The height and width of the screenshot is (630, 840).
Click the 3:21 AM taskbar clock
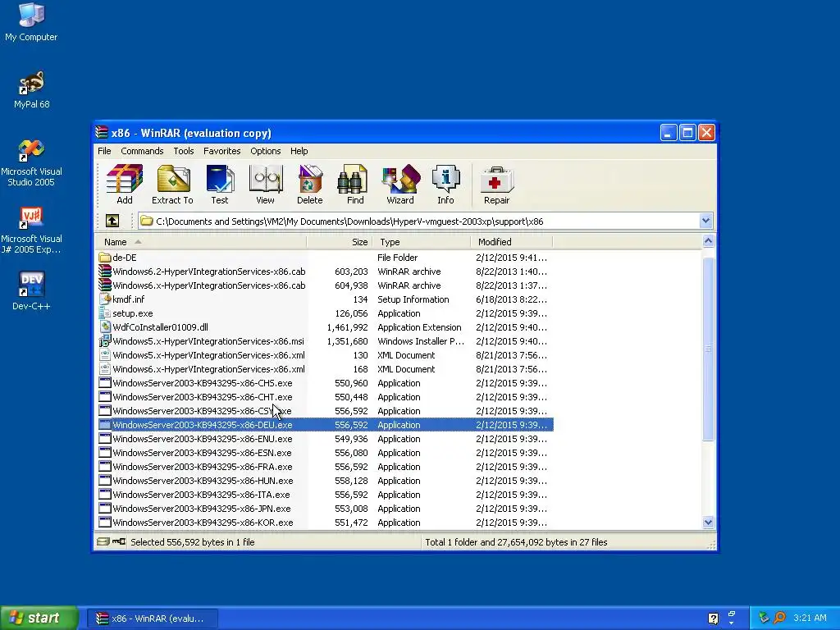(810, 618)
